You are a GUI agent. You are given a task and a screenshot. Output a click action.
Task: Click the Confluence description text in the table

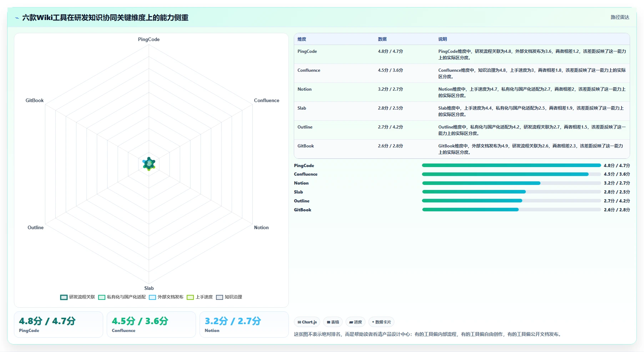click(532, 74)
